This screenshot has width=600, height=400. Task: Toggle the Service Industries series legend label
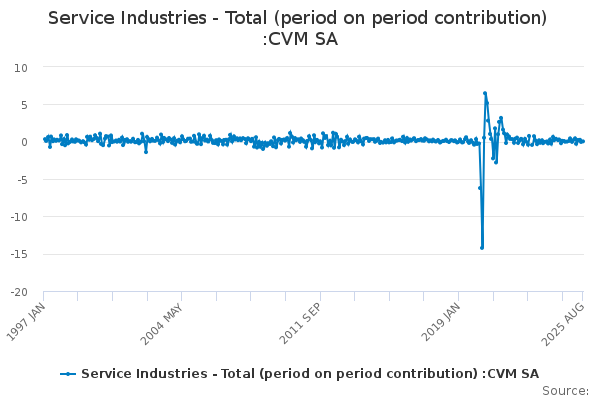pyautogui.click(x=310, y=374)
